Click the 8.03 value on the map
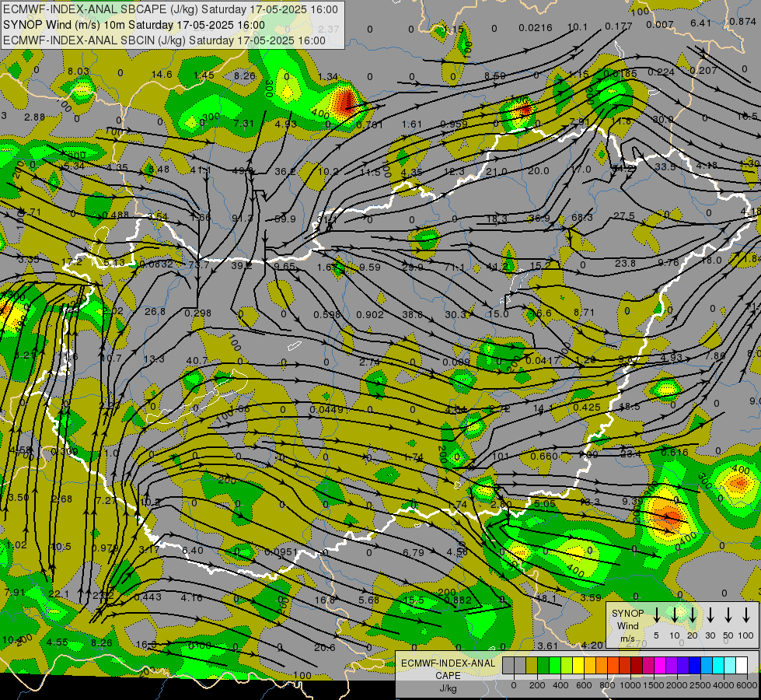 click(79, 72)
